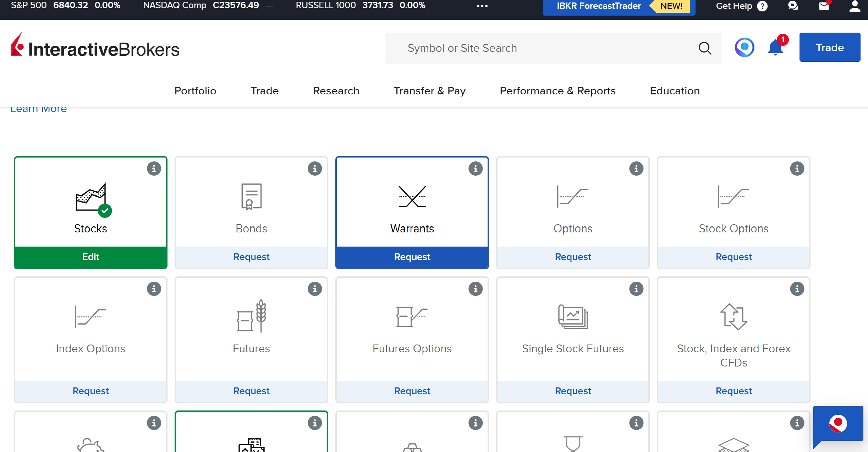Click the info icon on Warrants card
The width and height of the screenshot is (868, 452).
pyautogui.click(x=475, y=169)
